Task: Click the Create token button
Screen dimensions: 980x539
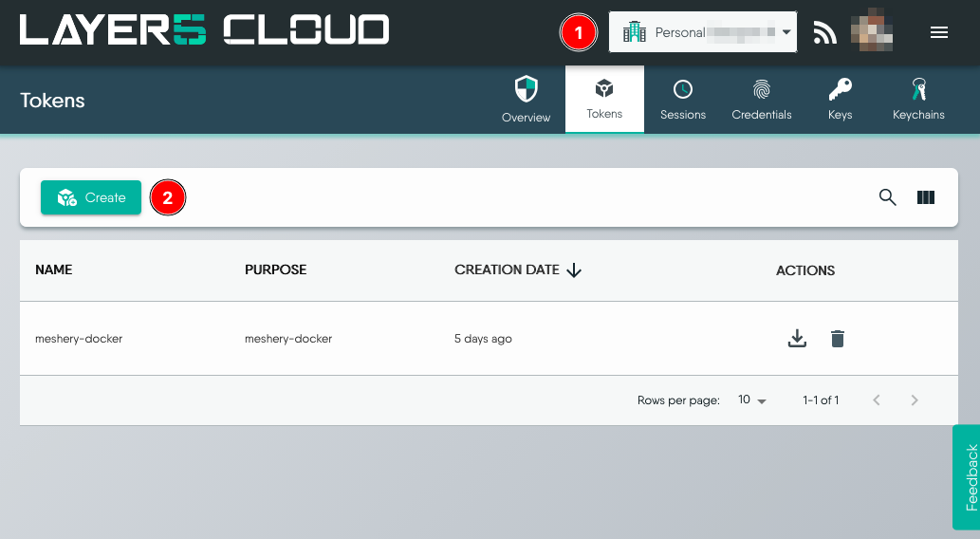Action: 91,197
